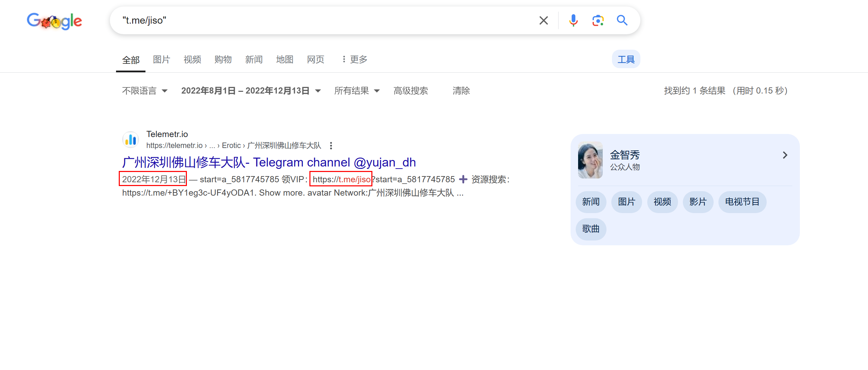Expand the 不限语言 language dropdown
The width and height of the screenshot is (868, 370).
click(x=145, y=91)
